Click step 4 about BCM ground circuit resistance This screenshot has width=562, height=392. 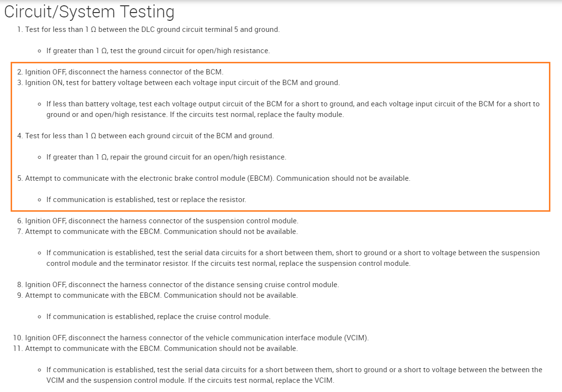pyautogui.click(x=149, y=136)
